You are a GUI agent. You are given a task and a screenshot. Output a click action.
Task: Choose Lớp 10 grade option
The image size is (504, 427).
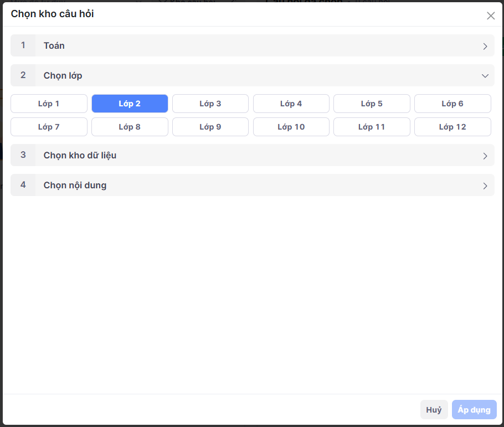291,127
